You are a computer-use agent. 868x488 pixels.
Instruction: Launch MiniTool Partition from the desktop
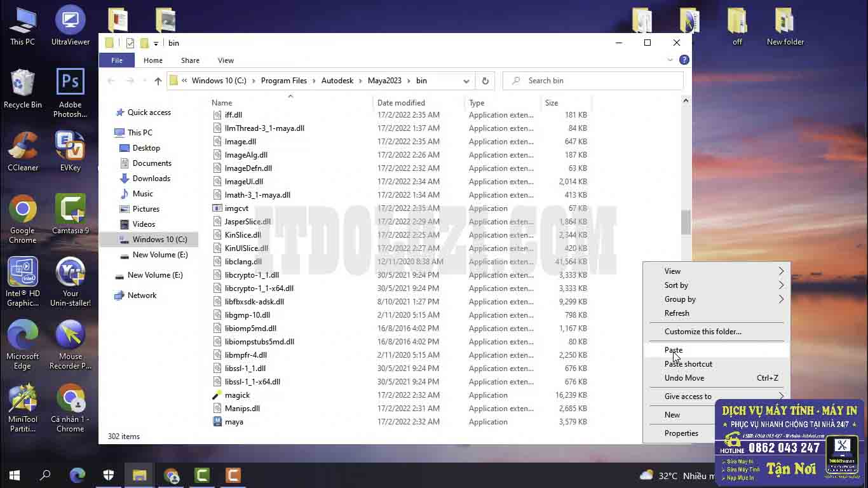point(23,399)
